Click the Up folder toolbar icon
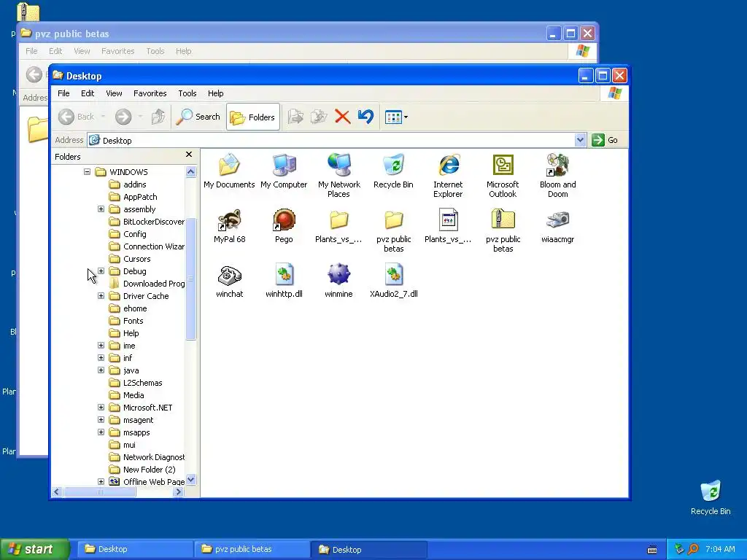Screen dimensions: 747x560 [x=158, y=117]
